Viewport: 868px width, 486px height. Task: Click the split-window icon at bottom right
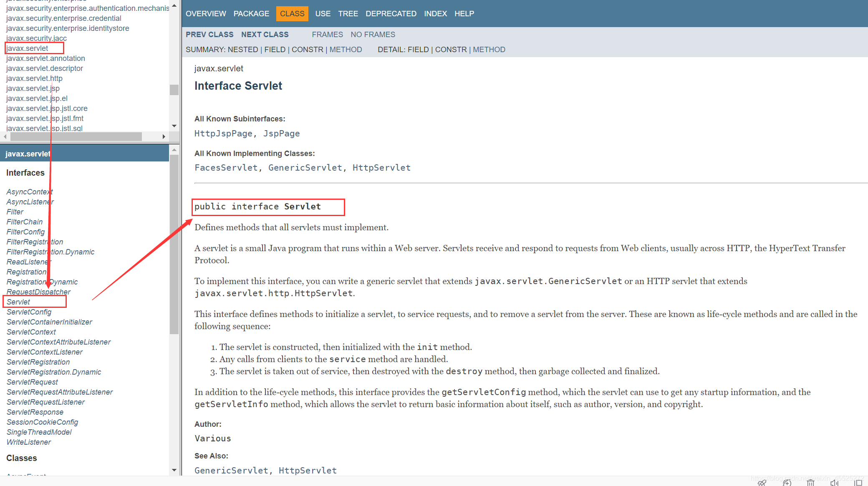pyautogui.click(x=858, y=483)
